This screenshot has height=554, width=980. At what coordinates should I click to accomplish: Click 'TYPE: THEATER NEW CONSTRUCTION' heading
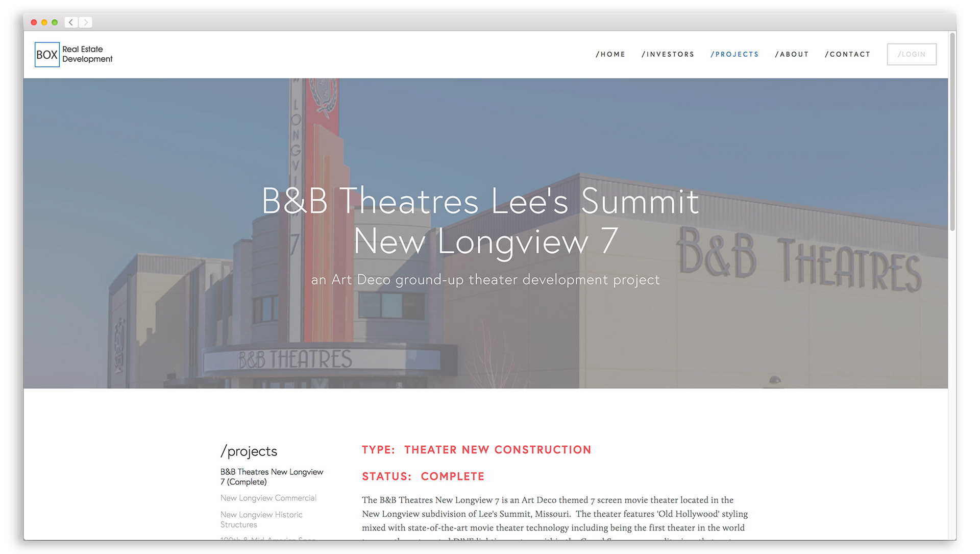(476, 450)
